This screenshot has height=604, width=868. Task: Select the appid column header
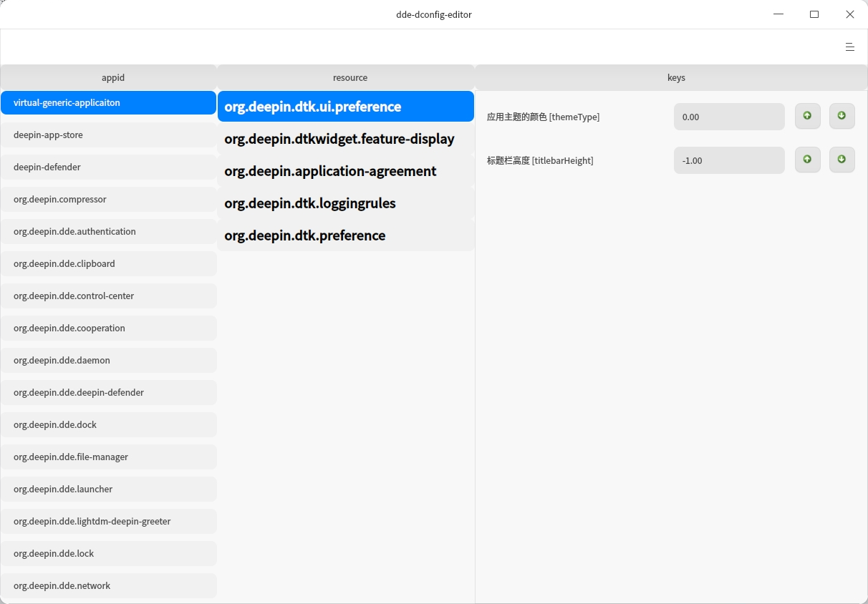point(108,78)
